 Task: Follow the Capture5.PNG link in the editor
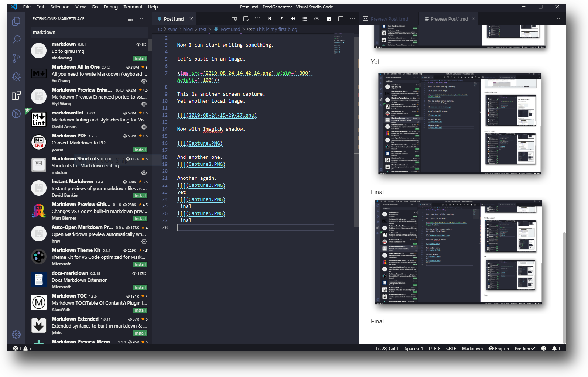[206, 213]
